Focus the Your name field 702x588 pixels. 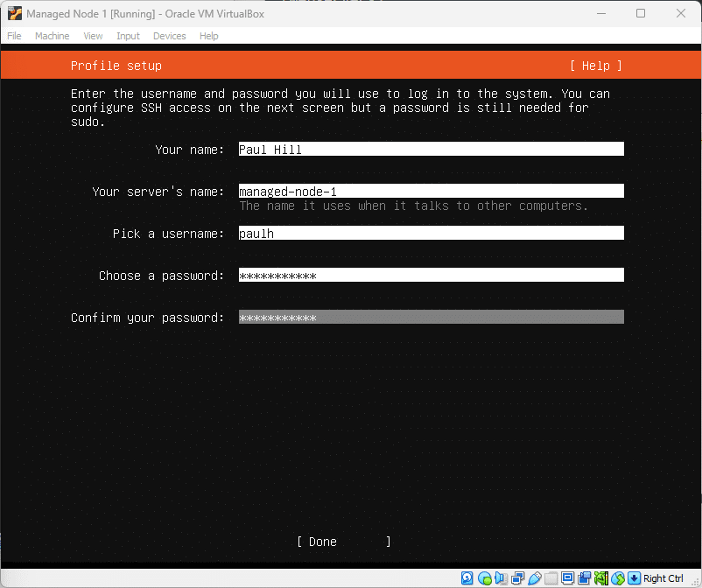click(x=431, y=150)
